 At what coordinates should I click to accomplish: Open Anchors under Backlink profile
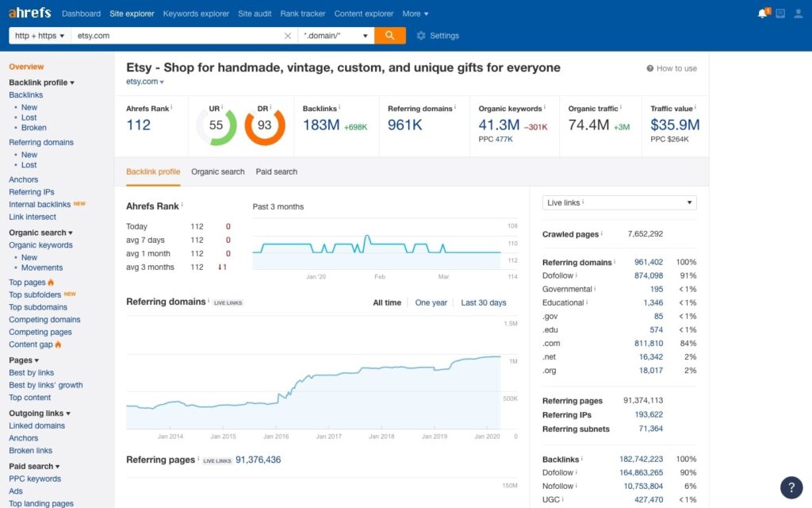tap(23, 179)
